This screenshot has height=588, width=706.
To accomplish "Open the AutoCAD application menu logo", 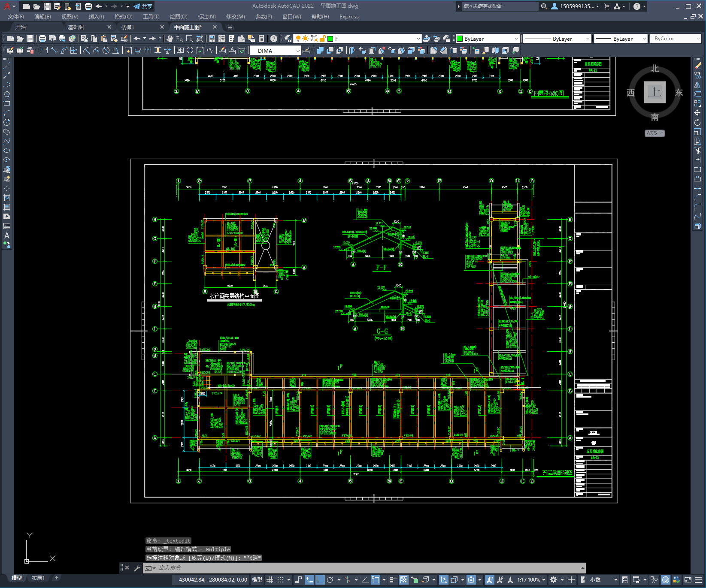I will click(7, 6).
